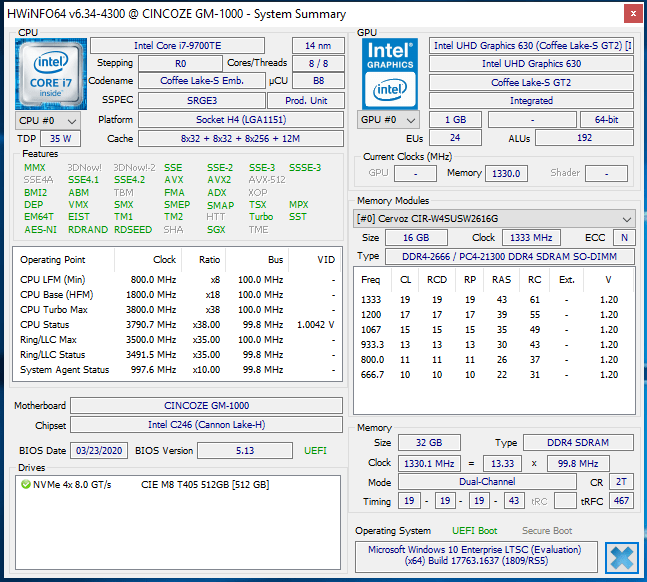Click the Stepping R0 field
This screenshot has height=582, width=647.
point(180,64)
